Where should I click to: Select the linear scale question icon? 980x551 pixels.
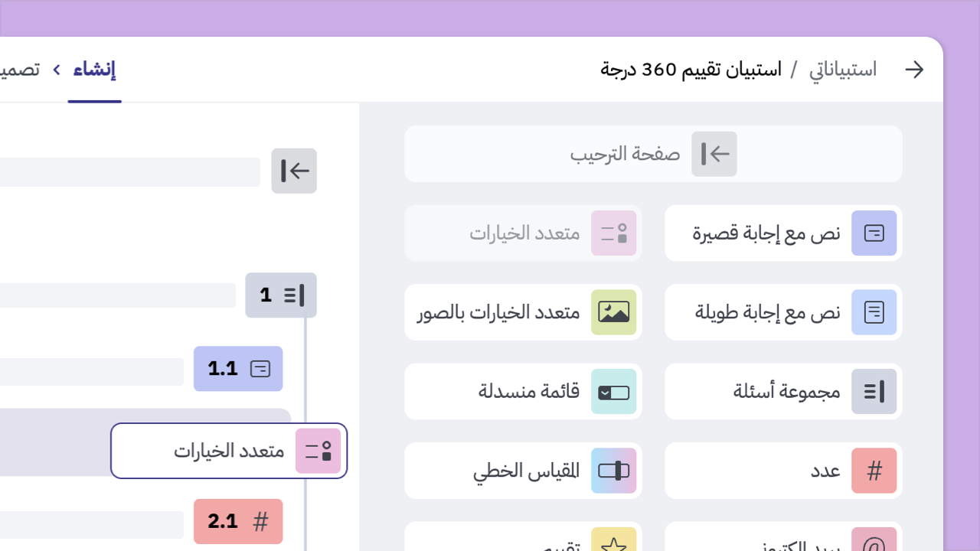613,471
